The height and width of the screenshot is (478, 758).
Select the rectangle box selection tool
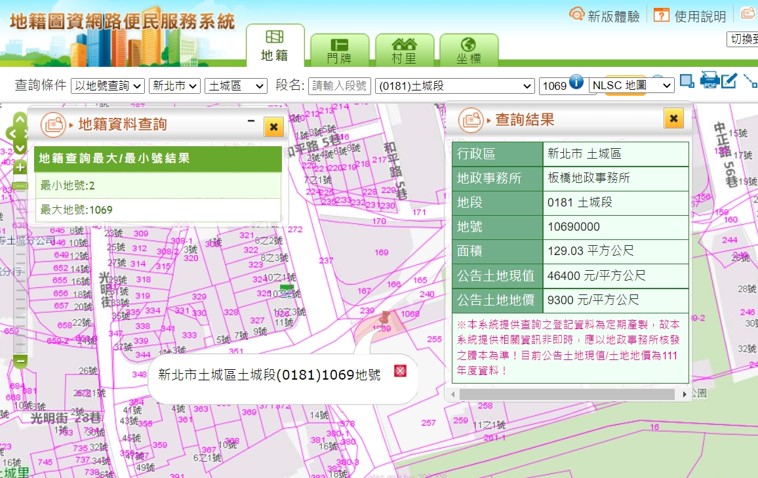(687, 80)
